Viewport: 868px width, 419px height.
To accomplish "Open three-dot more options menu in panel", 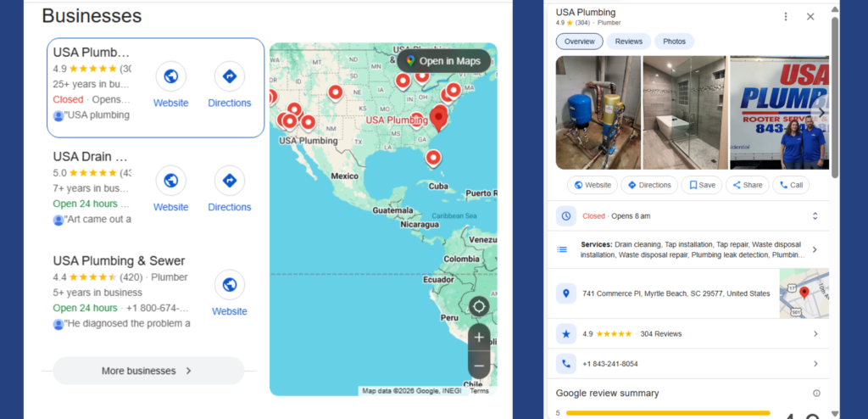I will coord(786,16).
